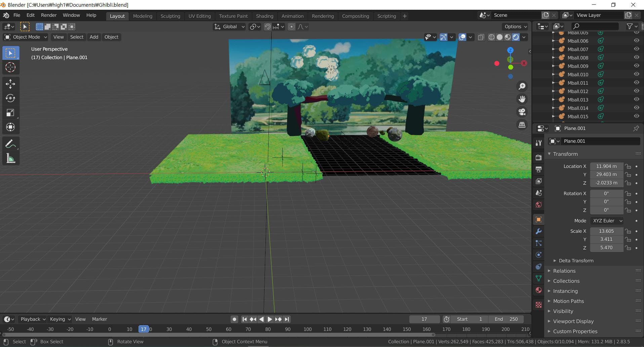Open the Options dropdown
Screen dimensions: 644x347
click(x=515, y=27)
